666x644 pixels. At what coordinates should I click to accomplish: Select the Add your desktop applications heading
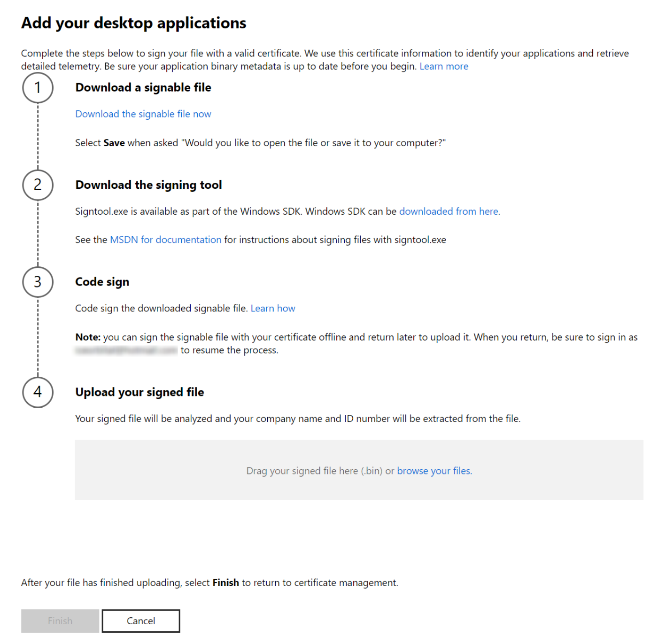pyautogui.click(x=133, y=23)
